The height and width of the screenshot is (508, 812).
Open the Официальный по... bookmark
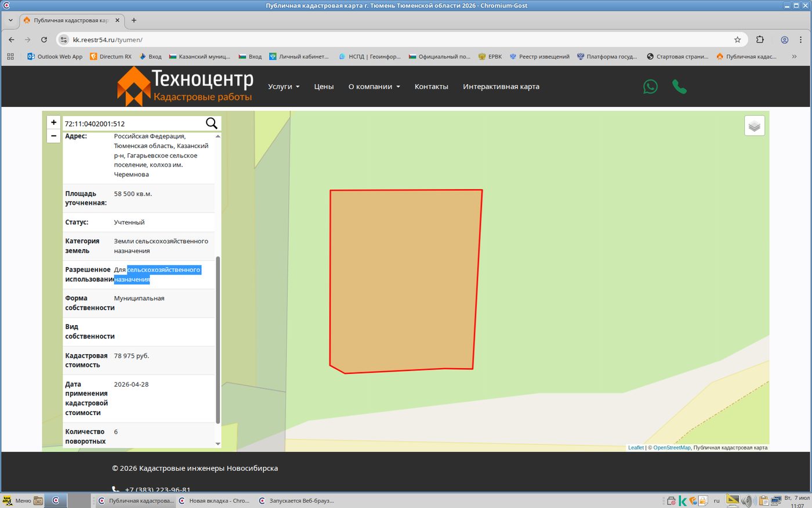[440, 56]
